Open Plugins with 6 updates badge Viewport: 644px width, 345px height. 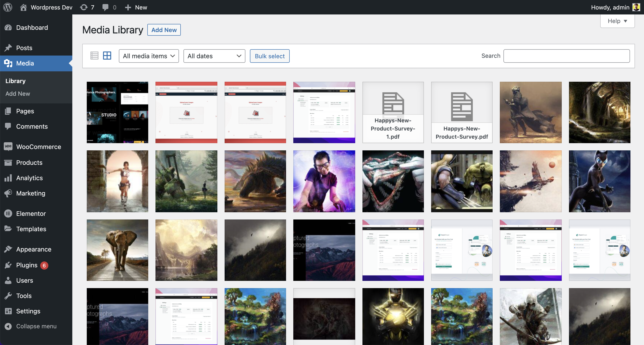click(x=27, y=265)
